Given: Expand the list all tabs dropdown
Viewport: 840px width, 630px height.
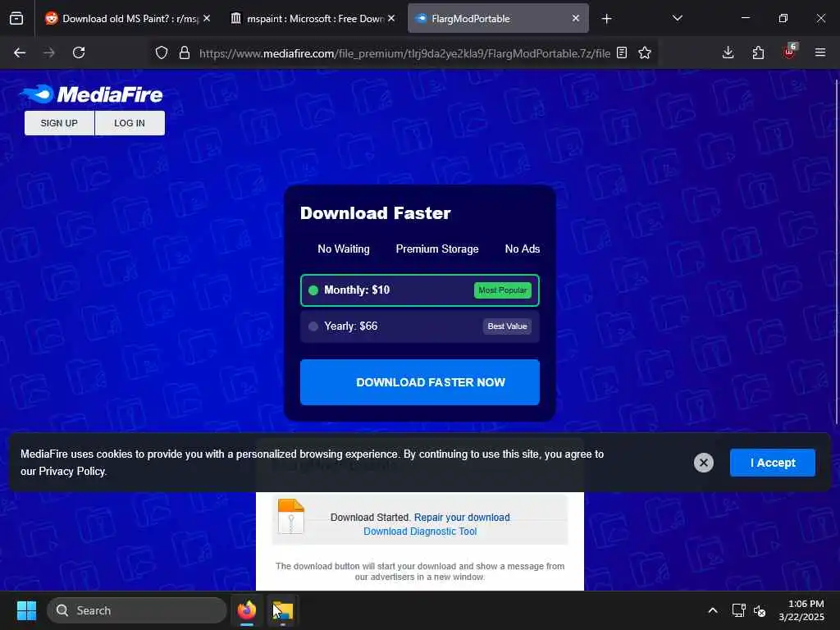Looking at the screenshot, I should pyautogui.click(x=678, y=19).
